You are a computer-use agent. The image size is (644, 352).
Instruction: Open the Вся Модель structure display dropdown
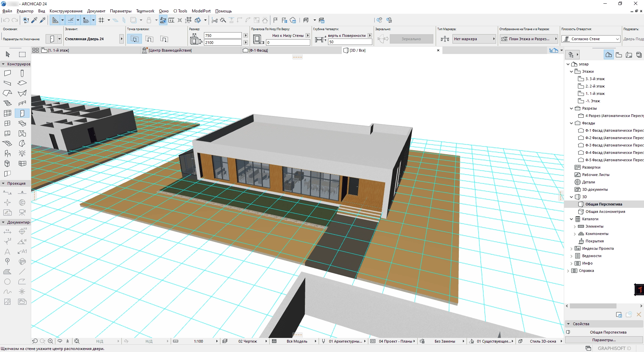pos(315,341)
